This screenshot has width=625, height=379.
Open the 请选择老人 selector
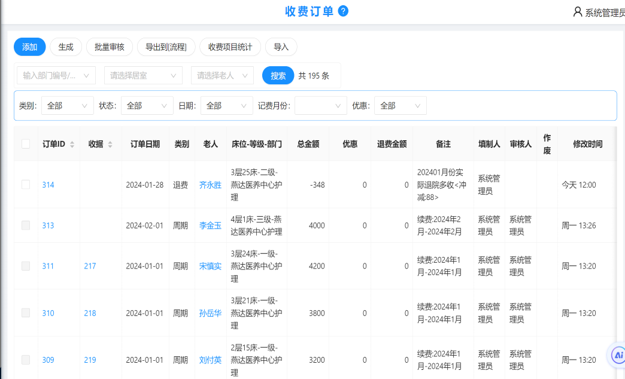tap(222, 75)
